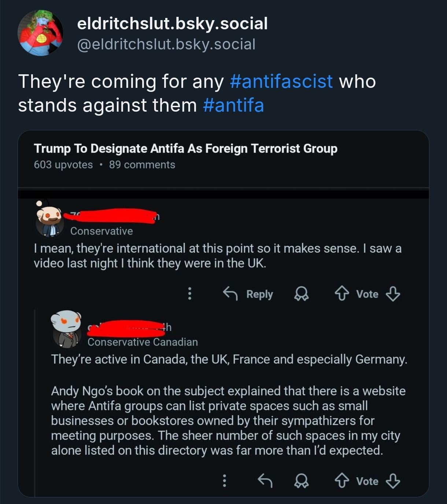Open three-dot menu on first comment
Screen dimensions: 447x504
pos(189,294)
